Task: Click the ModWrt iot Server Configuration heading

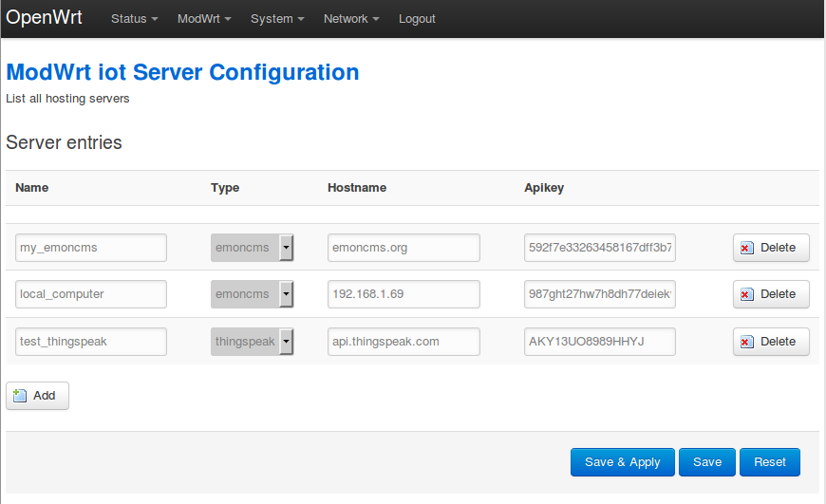Action: point(182,72)
